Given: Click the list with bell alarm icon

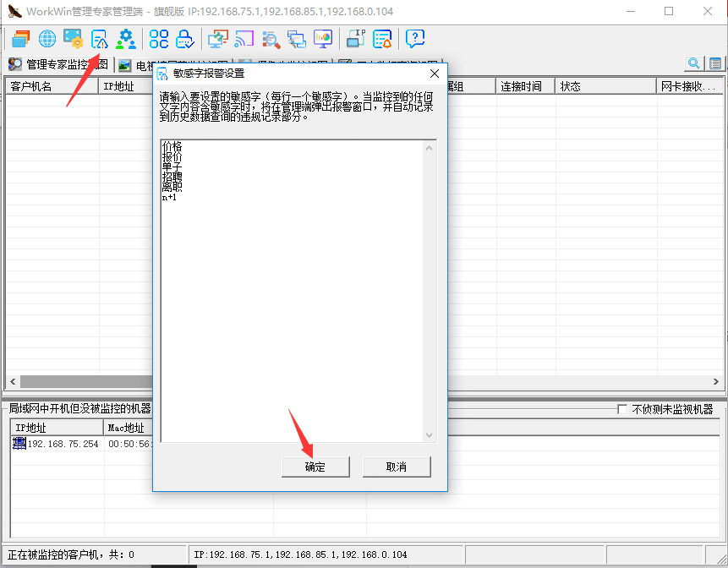Looking at the screenshot, I should (x=382, y=39).
